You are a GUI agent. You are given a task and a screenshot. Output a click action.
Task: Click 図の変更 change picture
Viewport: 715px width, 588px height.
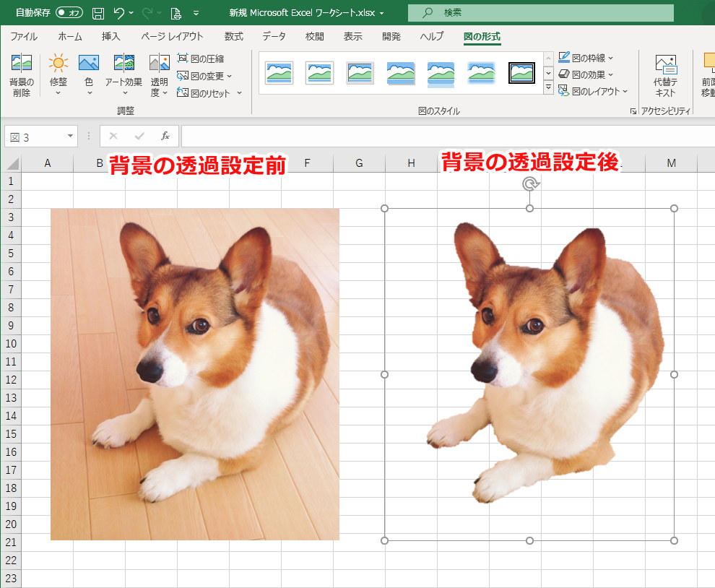coord(201,76)
